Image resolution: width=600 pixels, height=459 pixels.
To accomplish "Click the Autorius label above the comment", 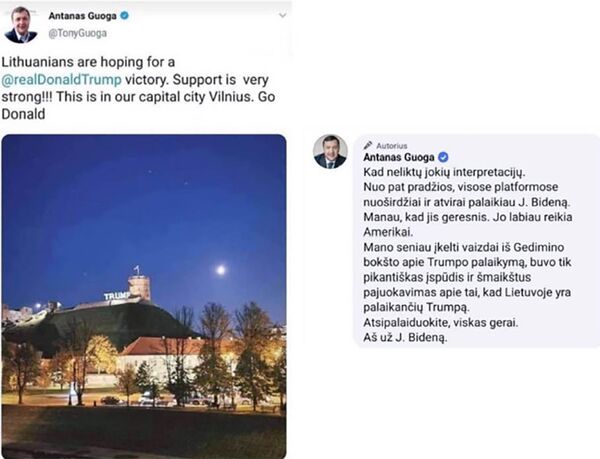I will (x=392, y=145).
